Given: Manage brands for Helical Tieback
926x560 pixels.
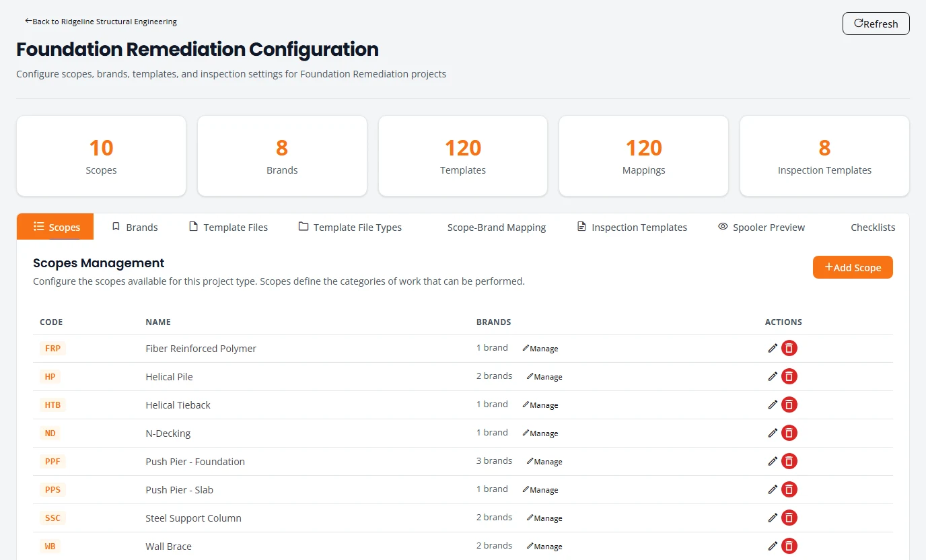Looking at the screenshot, I should point(540,405).
